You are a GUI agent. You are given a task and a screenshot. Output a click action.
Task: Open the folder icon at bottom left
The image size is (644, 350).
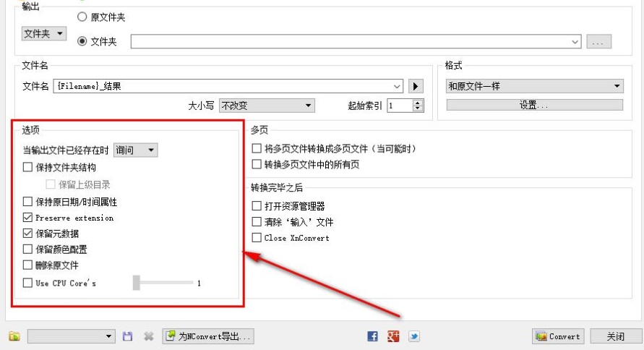pos(14,336)
